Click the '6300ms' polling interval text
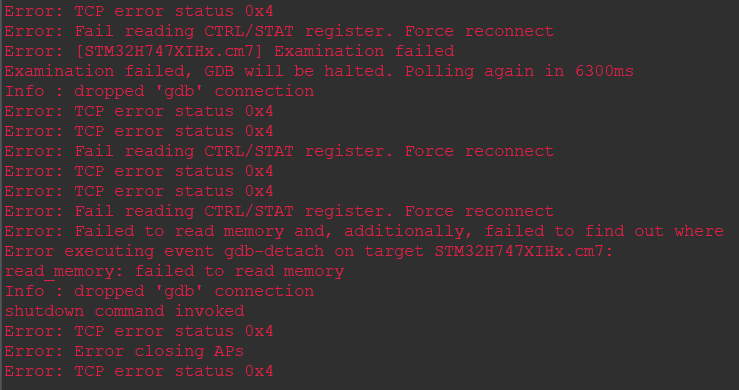This screenshot has height=390, width=739. tap(604, 71)
